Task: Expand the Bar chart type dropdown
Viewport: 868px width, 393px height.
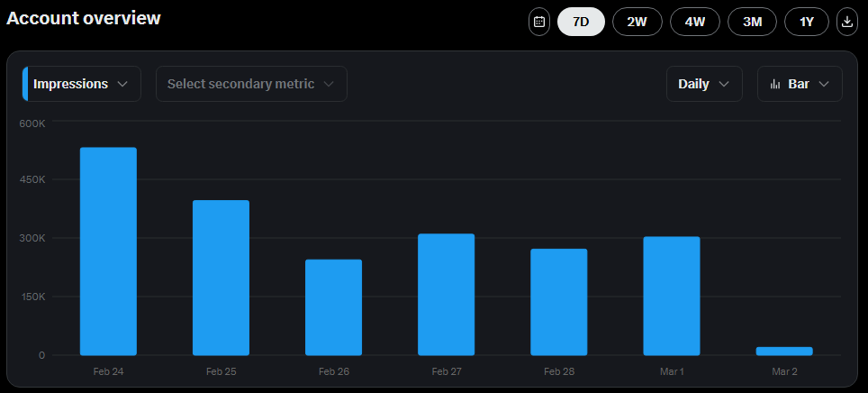Action: 800,84
